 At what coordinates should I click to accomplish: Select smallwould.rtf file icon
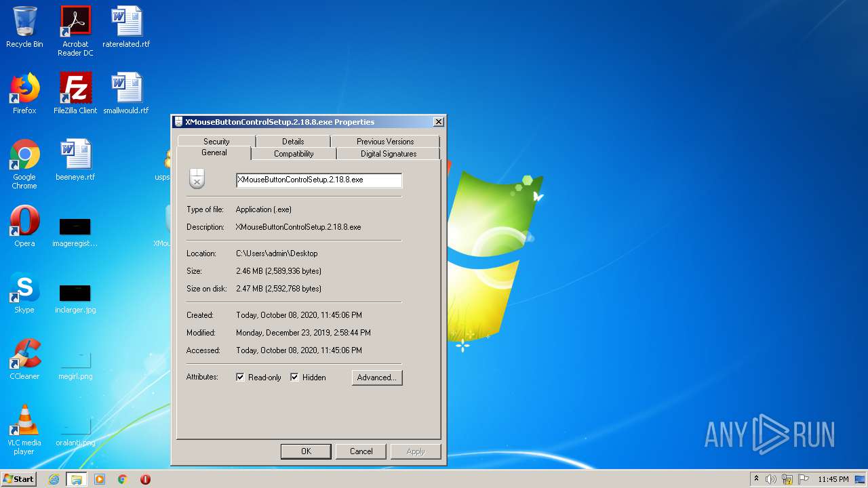pos(126,94)
